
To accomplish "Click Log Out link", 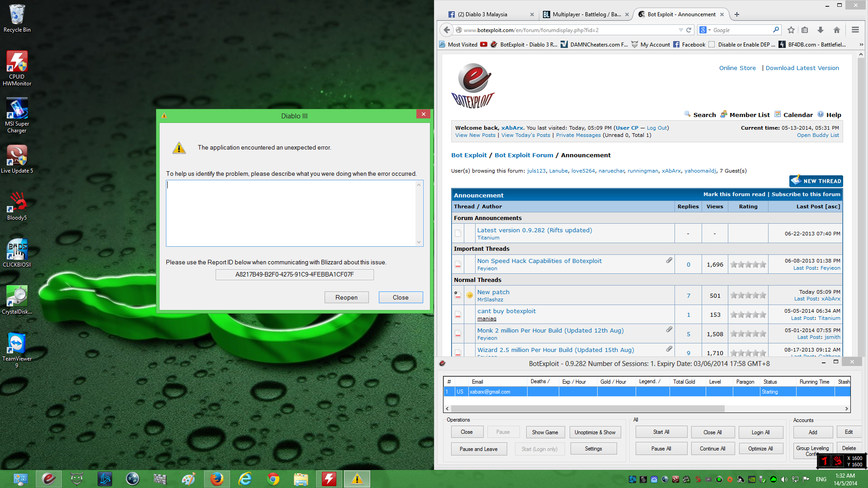I will click(657, 128).
